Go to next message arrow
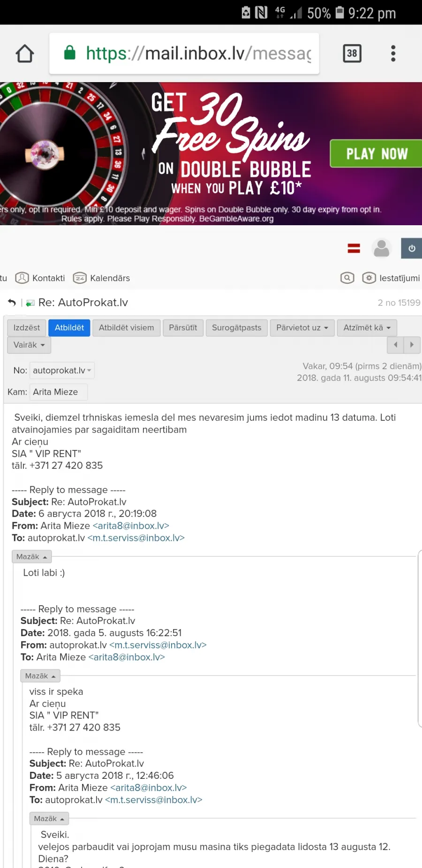The width and height of the screenshot is (422, 868). pos(412,345)
